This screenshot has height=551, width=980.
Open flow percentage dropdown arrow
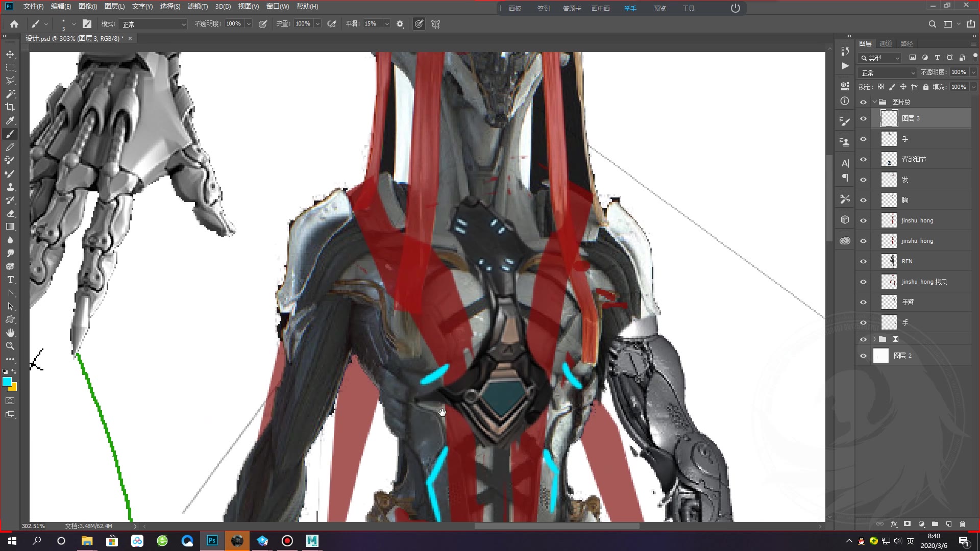(317, 24)
